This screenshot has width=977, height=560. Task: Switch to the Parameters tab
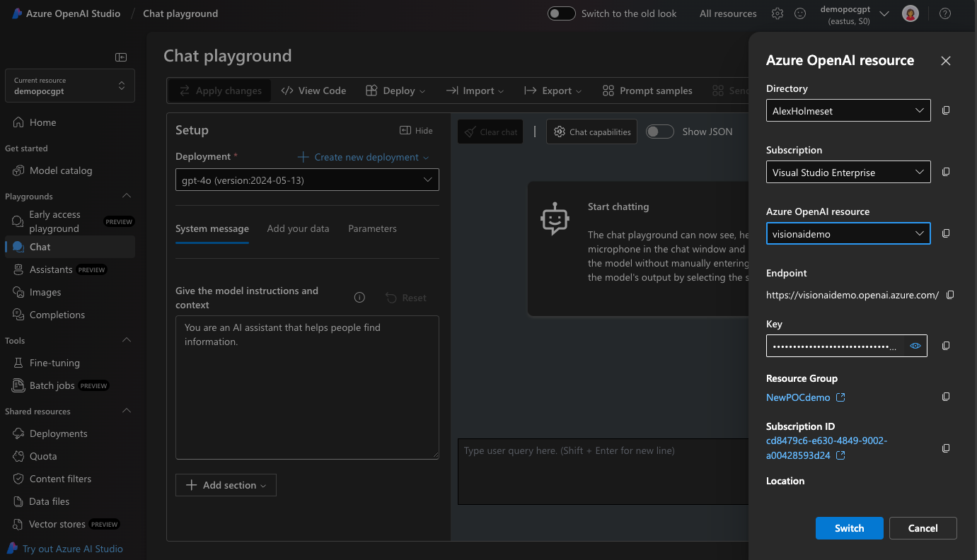(x=372, y=228)
